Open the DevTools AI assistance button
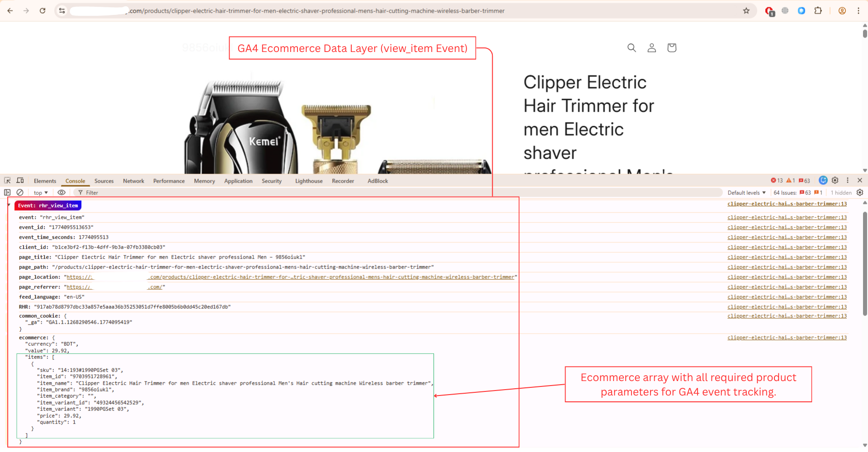Viewport: 868px width, 452px height. (x=823, y=180)
